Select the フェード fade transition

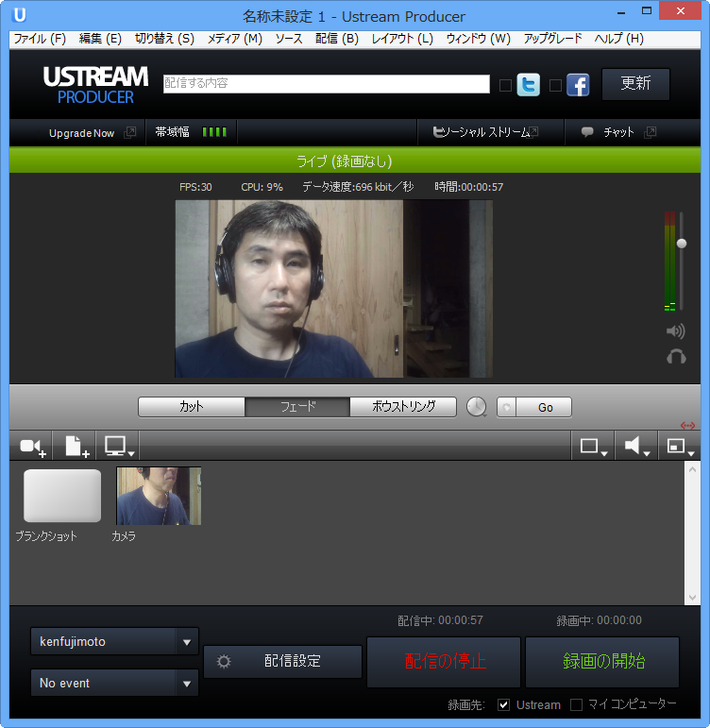(x=297, y=407)
